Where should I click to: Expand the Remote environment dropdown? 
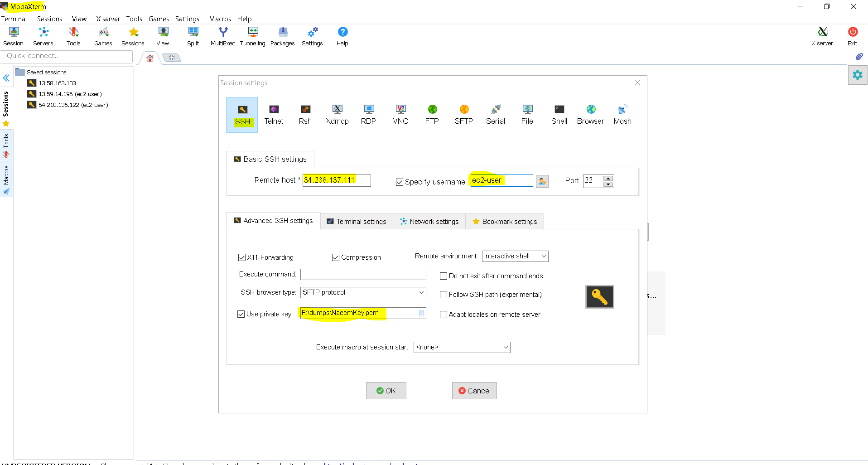516,256
